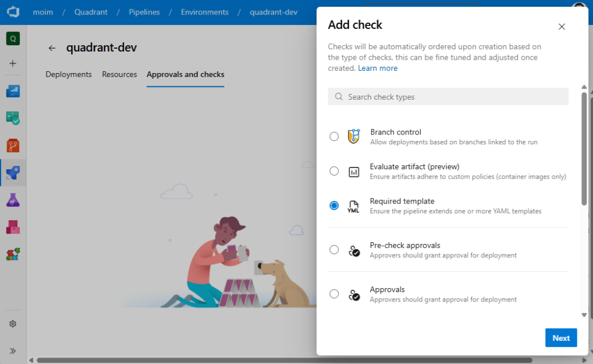
Task: Click the back arrow beside quadrant-dev
Action: (52, 48)
